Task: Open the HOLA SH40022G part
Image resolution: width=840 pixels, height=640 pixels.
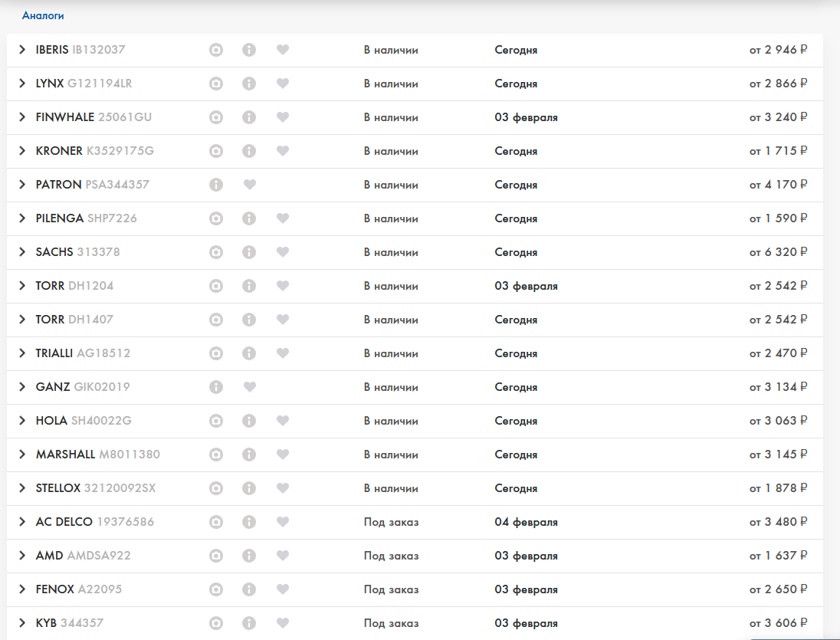Action: click(x=84, y=421)
